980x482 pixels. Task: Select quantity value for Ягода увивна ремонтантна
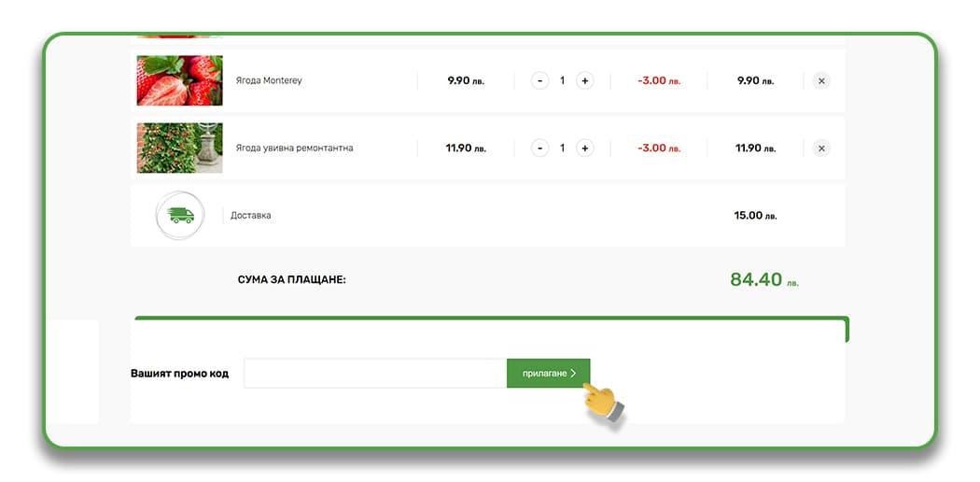[562, 149]
